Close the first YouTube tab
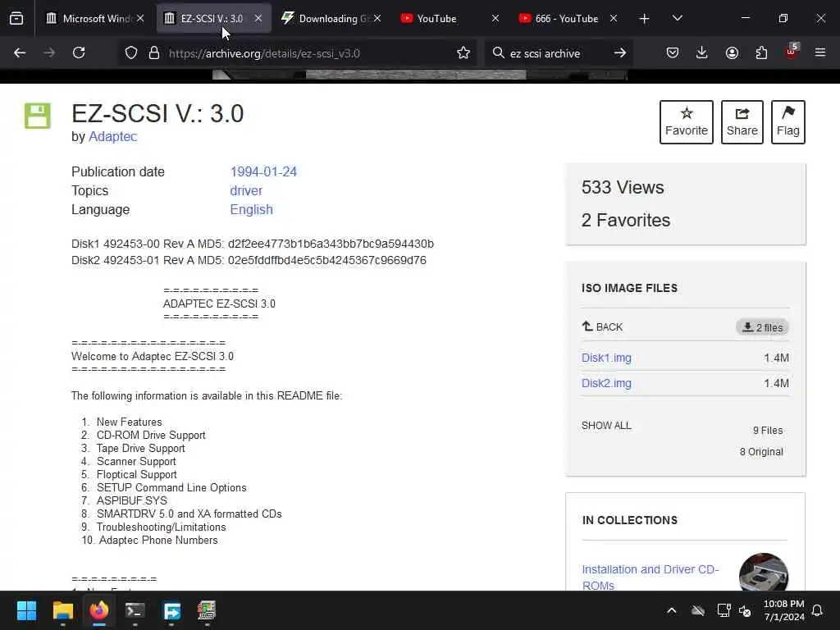The image size is (840, 630). 495,18
